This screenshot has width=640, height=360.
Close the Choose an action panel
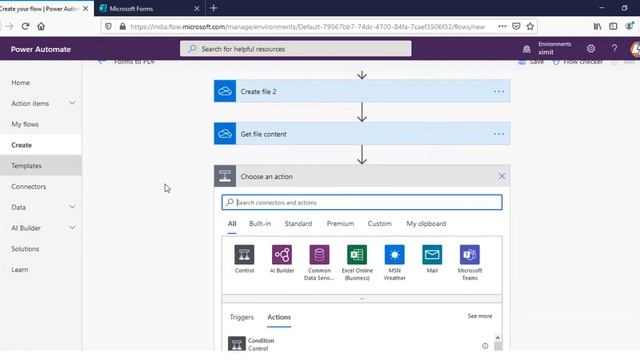[502, 176]
